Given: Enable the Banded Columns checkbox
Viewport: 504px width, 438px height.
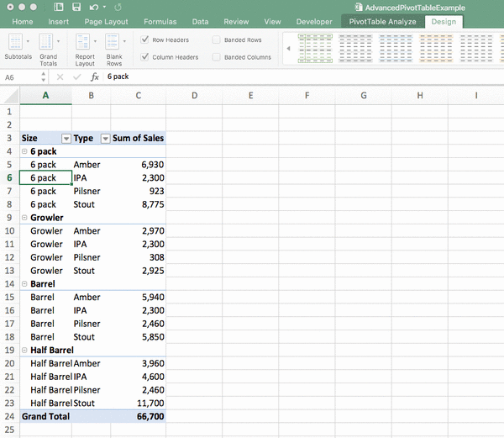Looking at the screenshot, I should coord(217,57).
